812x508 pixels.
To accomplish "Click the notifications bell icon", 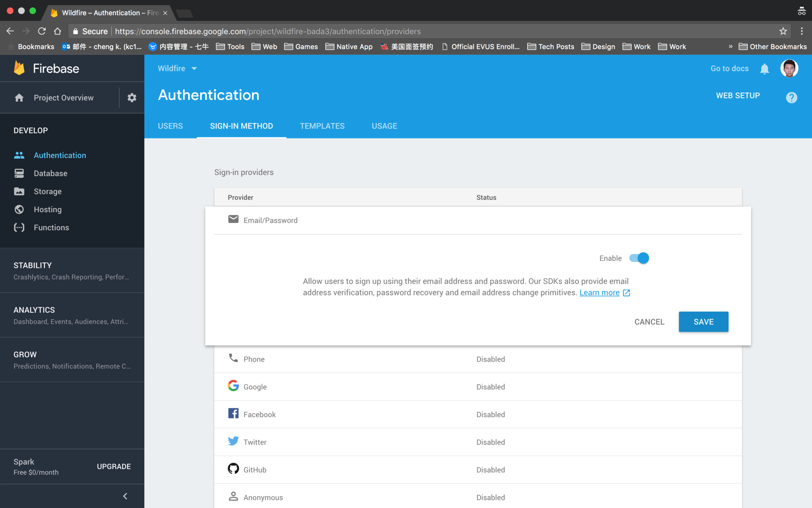I will tap(764, 69).
